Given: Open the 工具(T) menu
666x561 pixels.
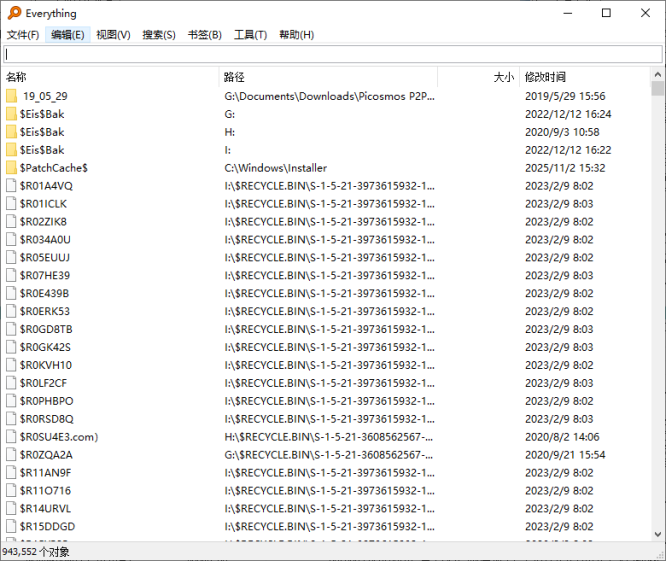Looking at the screenshot, I should click(x=250, y=35).
